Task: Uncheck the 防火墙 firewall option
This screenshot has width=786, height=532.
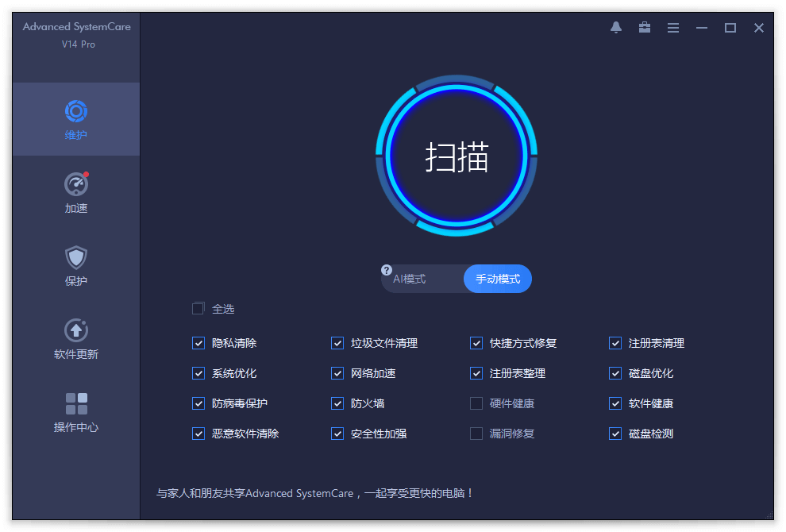Action: point(337,403)
